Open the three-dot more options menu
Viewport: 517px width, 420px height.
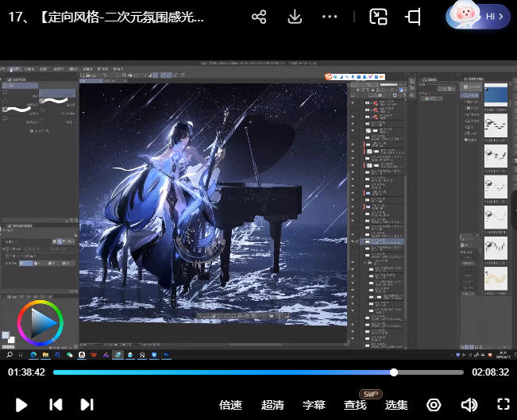330,17
